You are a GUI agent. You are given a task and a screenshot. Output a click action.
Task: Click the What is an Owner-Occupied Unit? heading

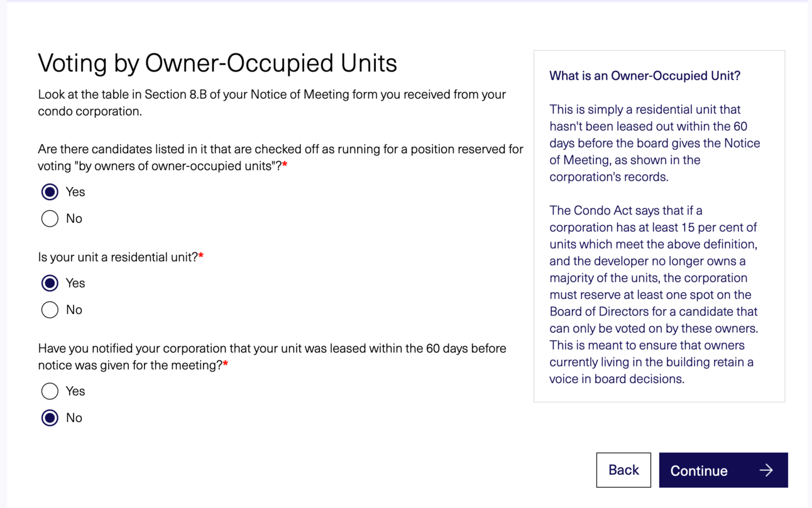click(645, 76)
